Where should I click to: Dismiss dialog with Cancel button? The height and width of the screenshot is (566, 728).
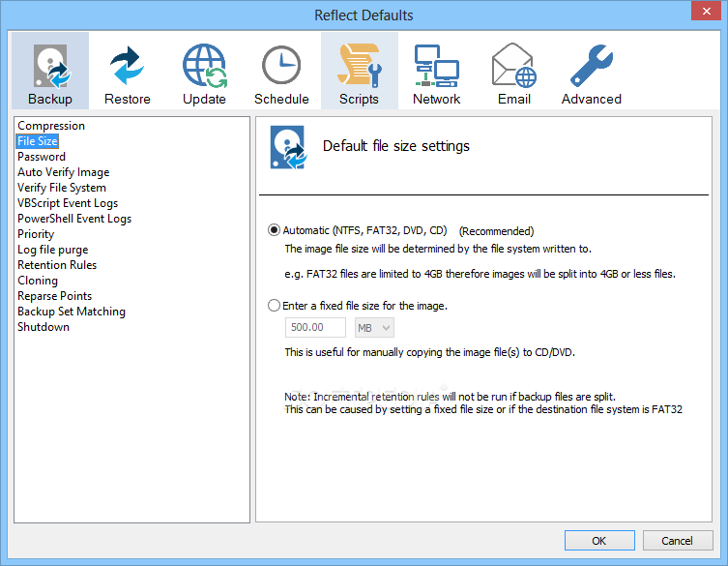(678, 541)
